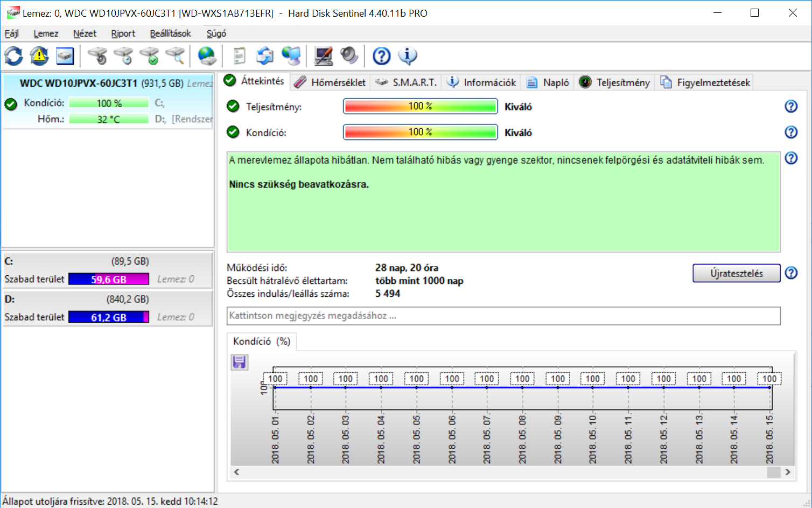
Task: Click the send report envelope arrows icon
Action: (265, 55)
